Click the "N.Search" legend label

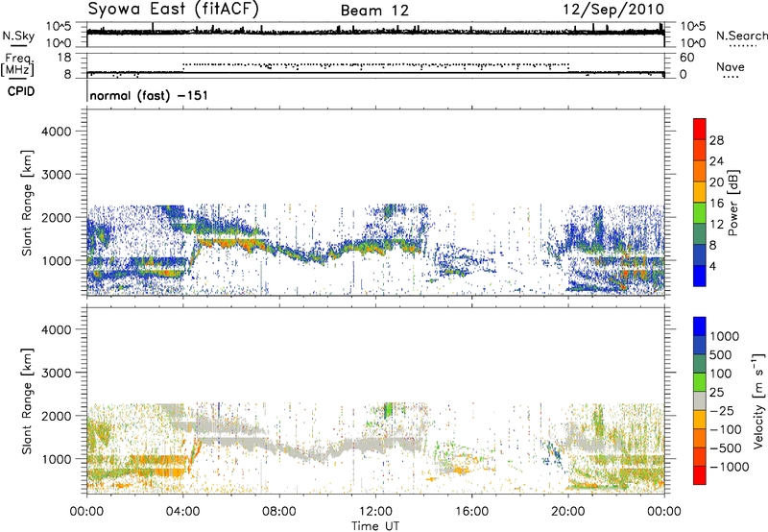point(742,36)
